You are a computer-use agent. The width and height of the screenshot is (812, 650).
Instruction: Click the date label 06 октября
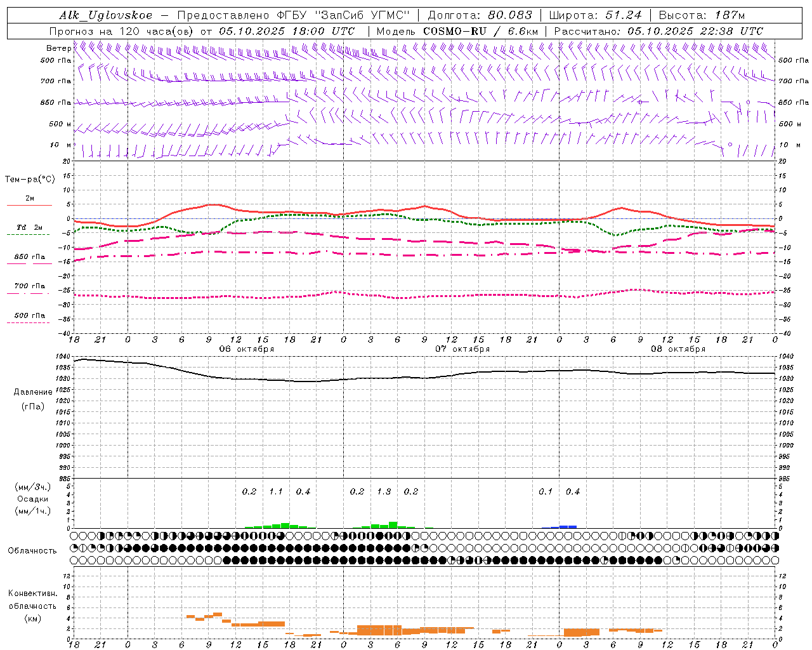point(247,348)
